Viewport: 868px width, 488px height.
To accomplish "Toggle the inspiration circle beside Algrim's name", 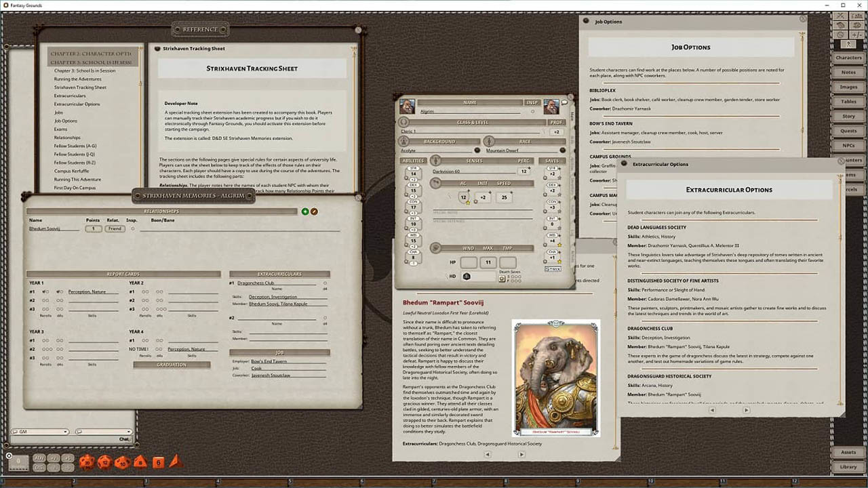I will (532, 111).
